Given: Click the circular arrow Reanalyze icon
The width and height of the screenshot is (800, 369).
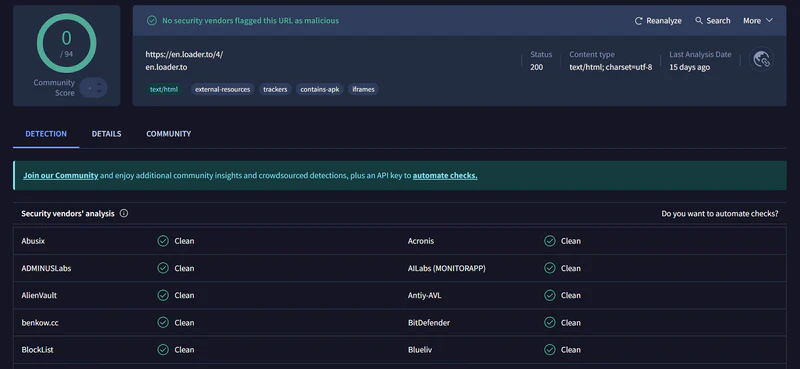Looking at the screenshot, I should (638, 21).
